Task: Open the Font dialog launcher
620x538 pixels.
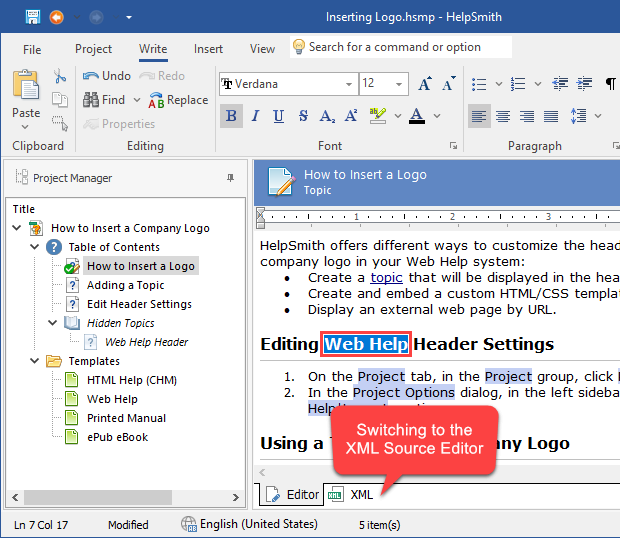Action: [x=454, y=146]
